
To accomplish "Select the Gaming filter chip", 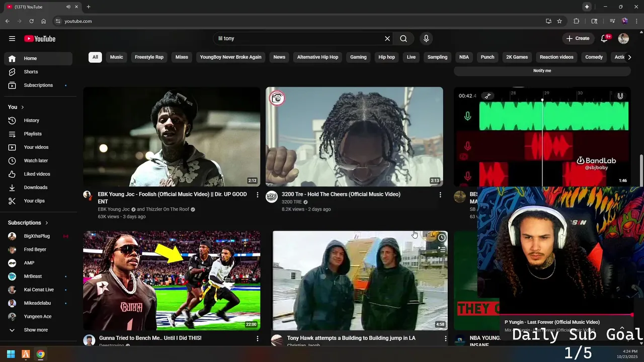I will pos(358,57).
